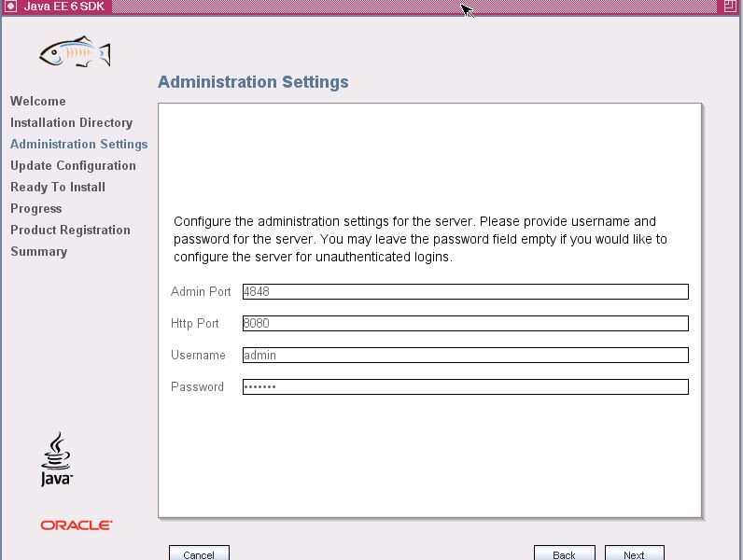Select the Username input field
Viewport: 743px width, 560px height.
tap(466, 355)
